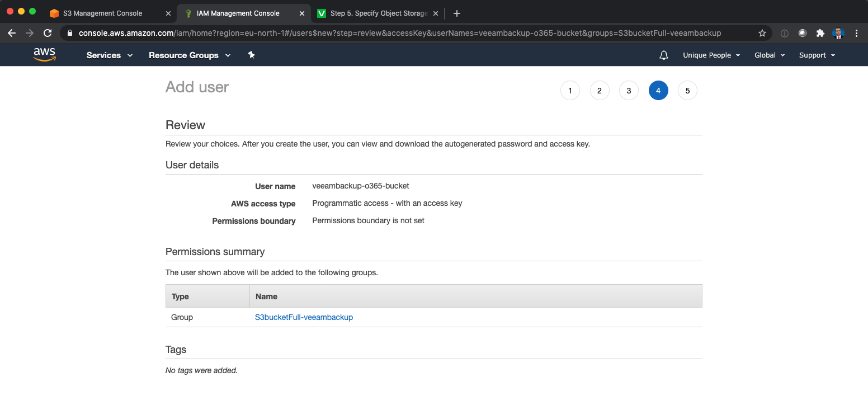Click the pin shortcuts icon in navbar
This screenshot has width=868, height=405.
[x=252, y=55]
